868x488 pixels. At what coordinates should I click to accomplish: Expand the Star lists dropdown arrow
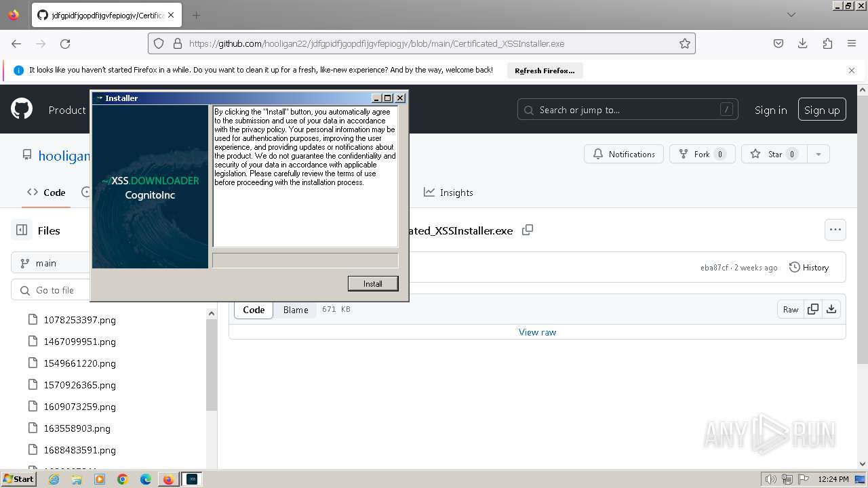(x=818, y=154)
